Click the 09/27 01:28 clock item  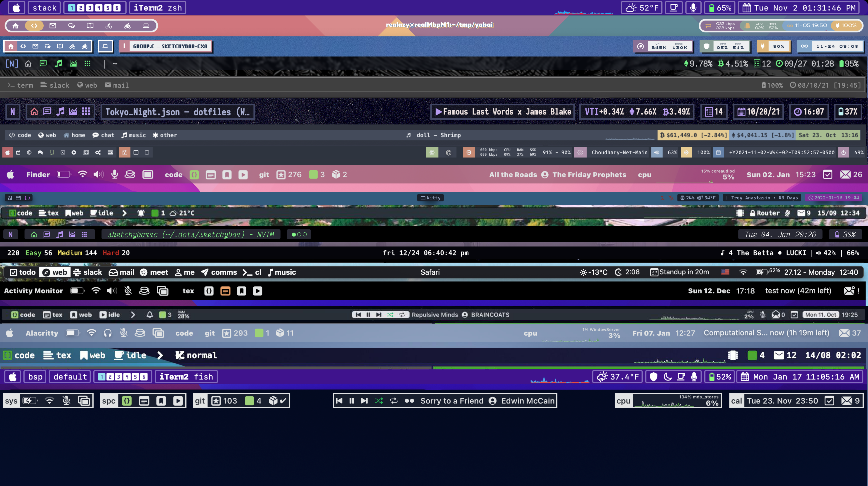pos(805,64)
